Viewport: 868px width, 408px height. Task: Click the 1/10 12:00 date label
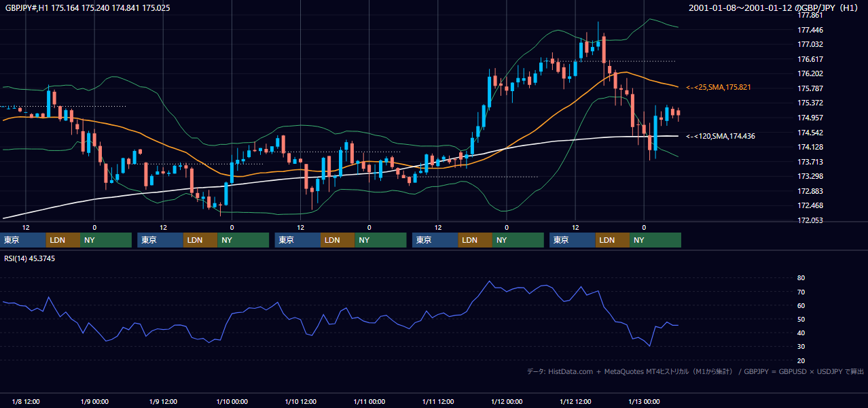[300, 401]
